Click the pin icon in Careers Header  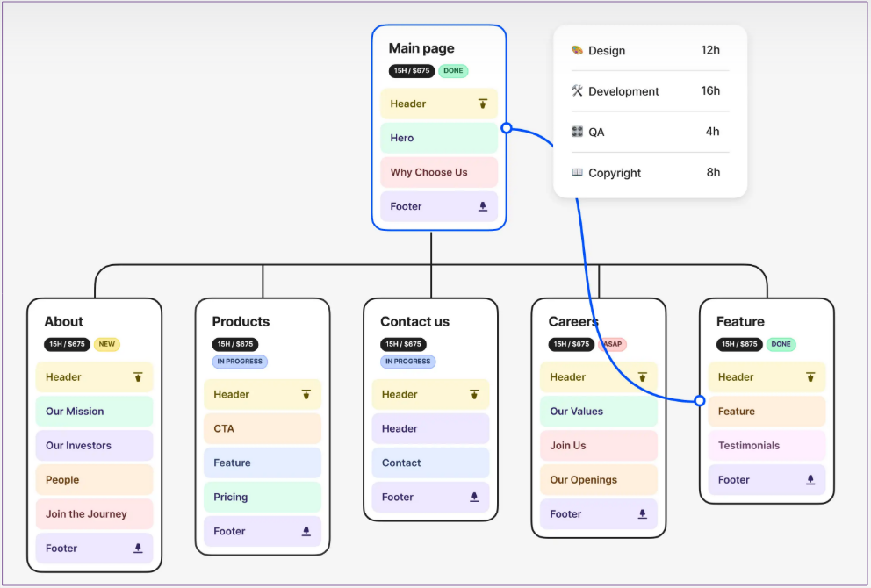click(x=642, y=377)
